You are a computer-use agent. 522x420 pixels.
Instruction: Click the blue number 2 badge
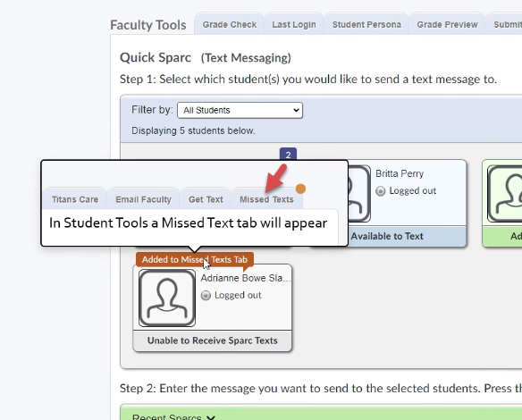click(x=288, y=154)
